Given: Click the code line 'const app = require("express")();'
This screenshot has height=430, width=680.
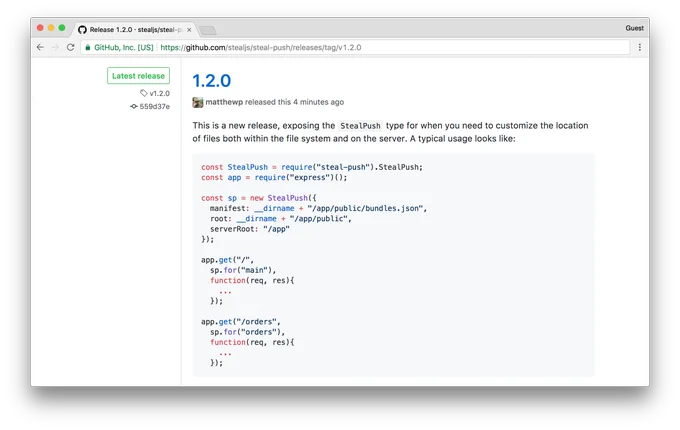Looking at the screenshot, I should coord(274,177).
